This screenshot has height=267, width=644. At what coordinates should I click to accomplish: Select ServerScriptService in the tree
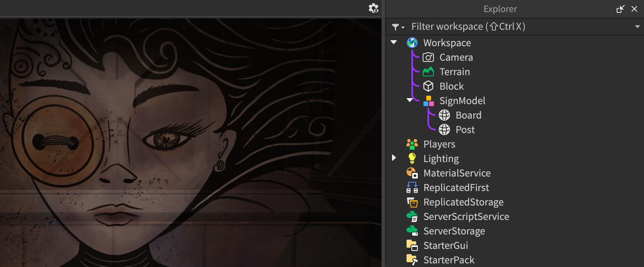tap(466, 216)
